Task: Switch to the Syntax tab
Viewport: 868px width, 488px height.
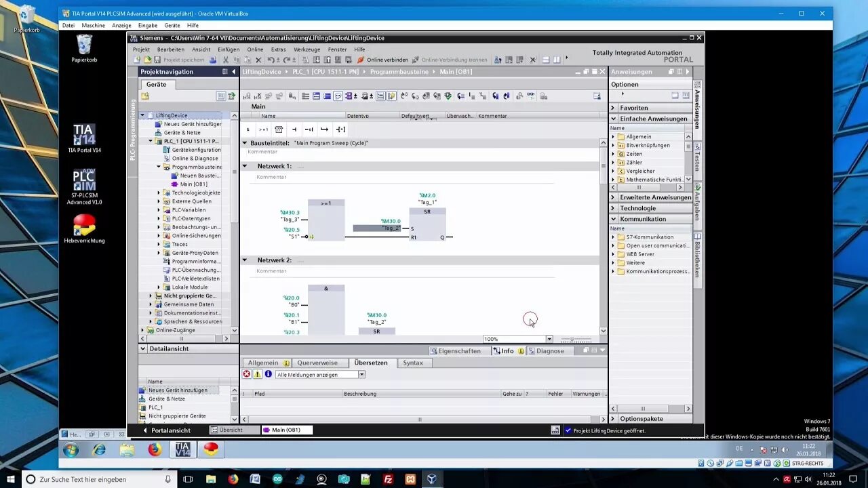Action: click(x=413, y=363)
